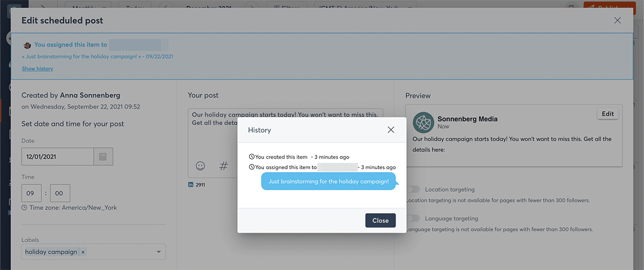Click Edit button in the Preview
This screenshot has height=270, width=644.
[608, 114]
